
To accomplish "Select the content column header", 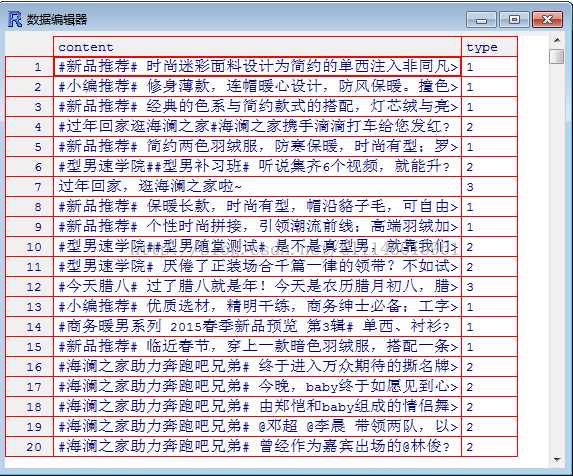I will pyautogui.click(x=257, y=47).
